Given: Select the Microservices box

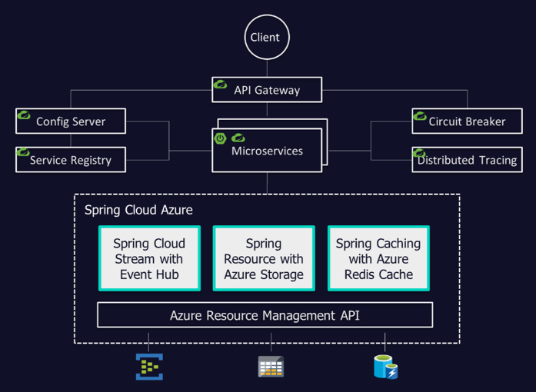Looking at the screenshot, I should tap(267, 151).
